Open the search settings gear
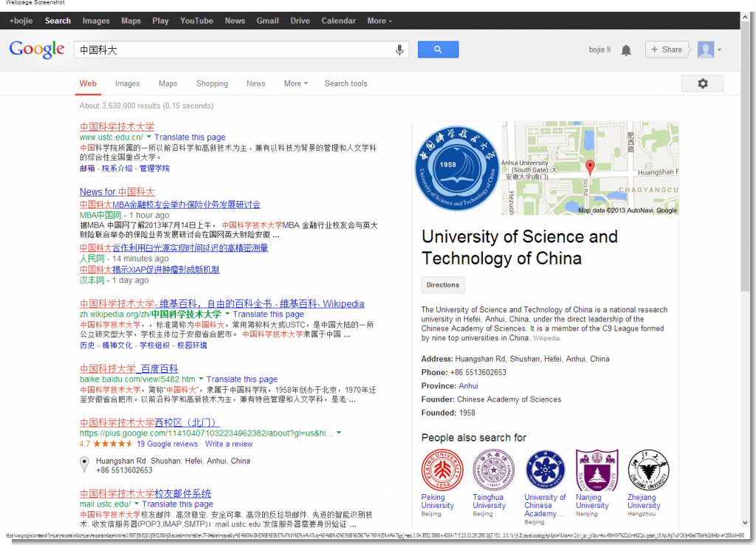 [701, 83]
